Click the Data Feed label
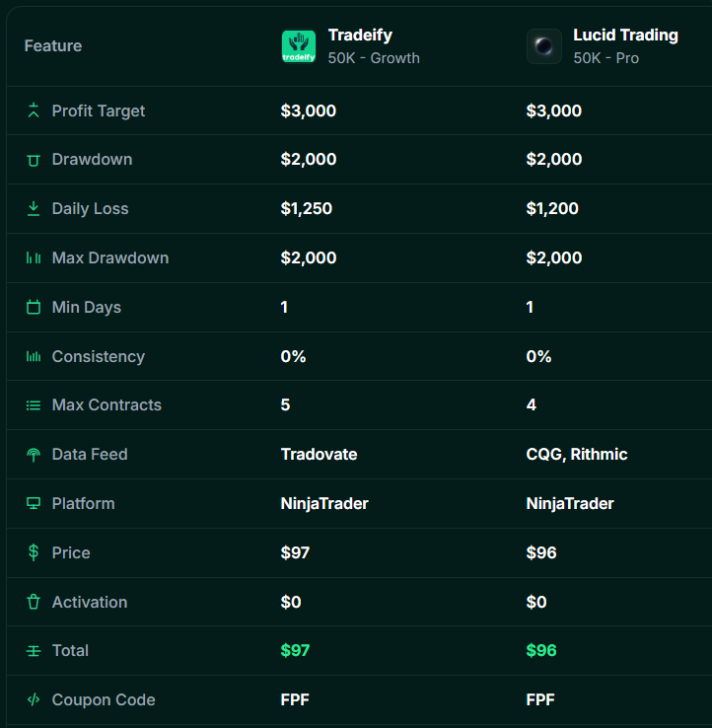 [90, 454]
